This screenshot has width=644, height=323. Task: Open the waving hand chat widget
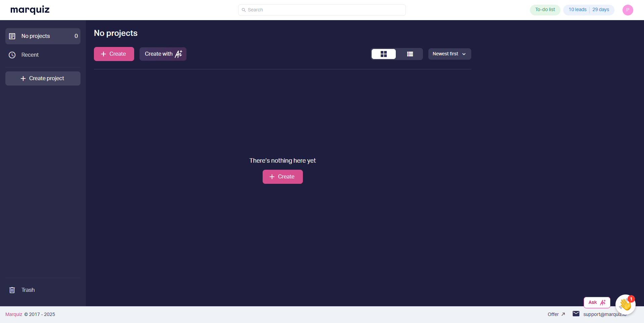click(625, 305)
